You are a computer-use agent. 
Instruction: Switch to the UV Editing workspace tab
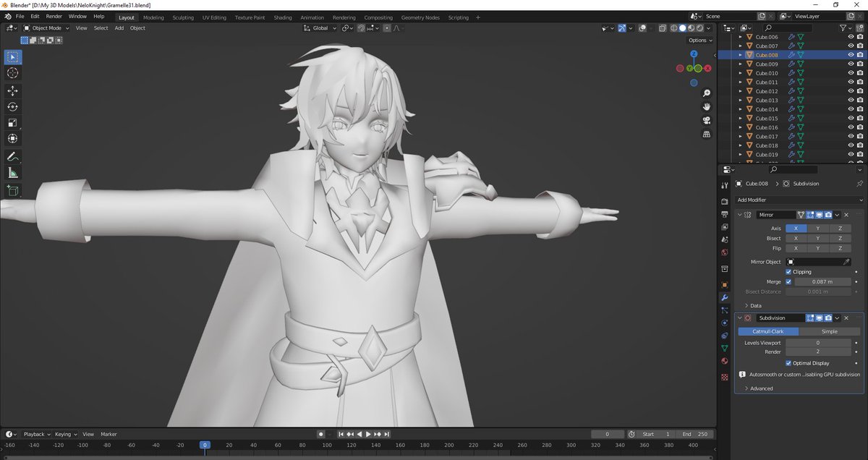[x=214, y=17]
